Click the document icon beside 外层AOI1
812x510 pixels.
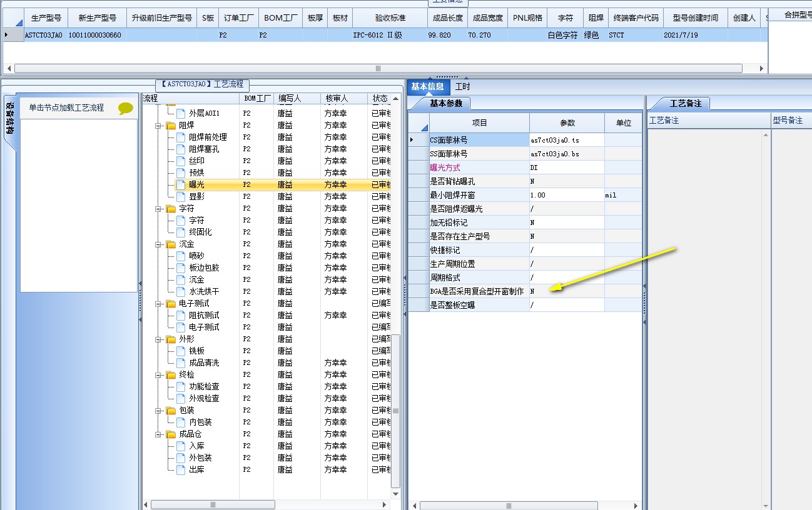(181, 114)
